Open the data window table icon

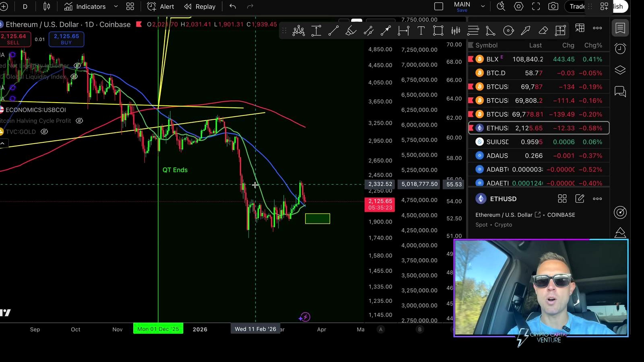(x=580, y=28)
